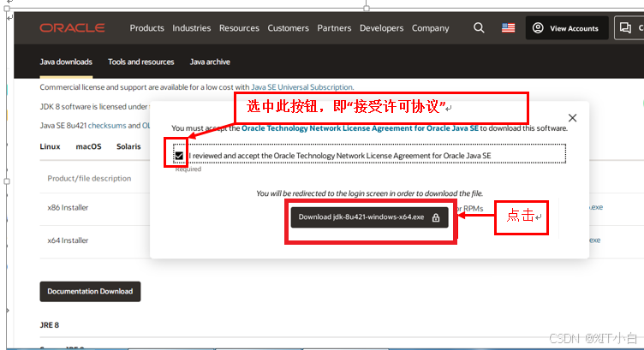Click the US flag country selector

point(508,28)
